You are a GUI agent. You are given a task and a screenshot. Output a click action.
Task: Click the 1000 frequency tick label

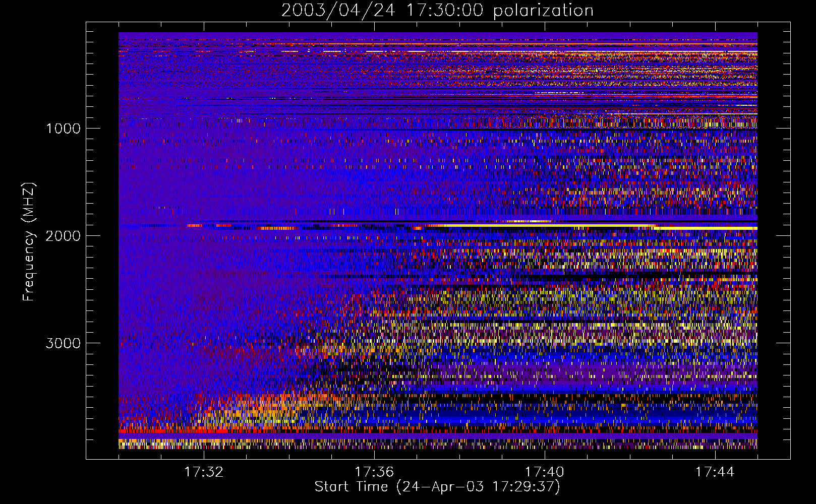point(63,129)
